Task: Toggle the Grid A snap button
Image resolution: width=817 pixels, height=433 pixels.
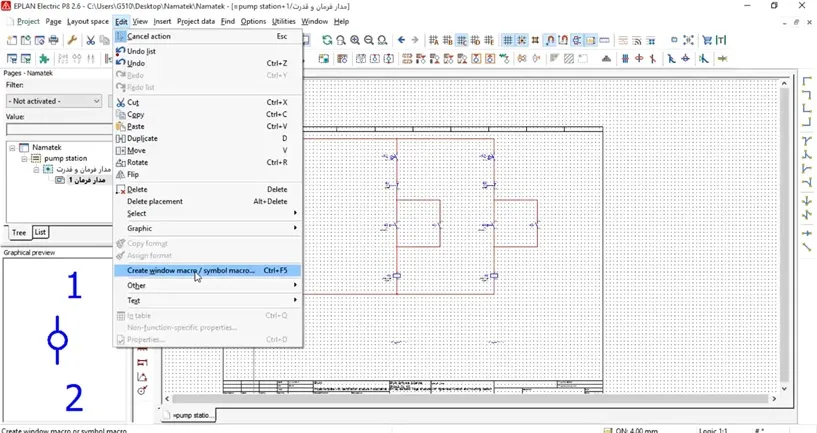Action: point(434,40)
